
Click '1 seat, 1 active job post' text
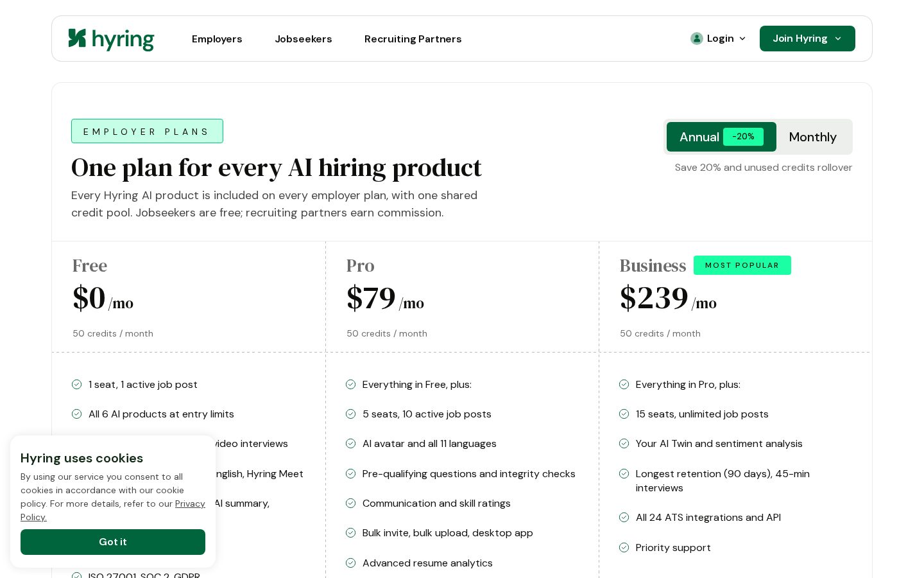tap(143, 385)
